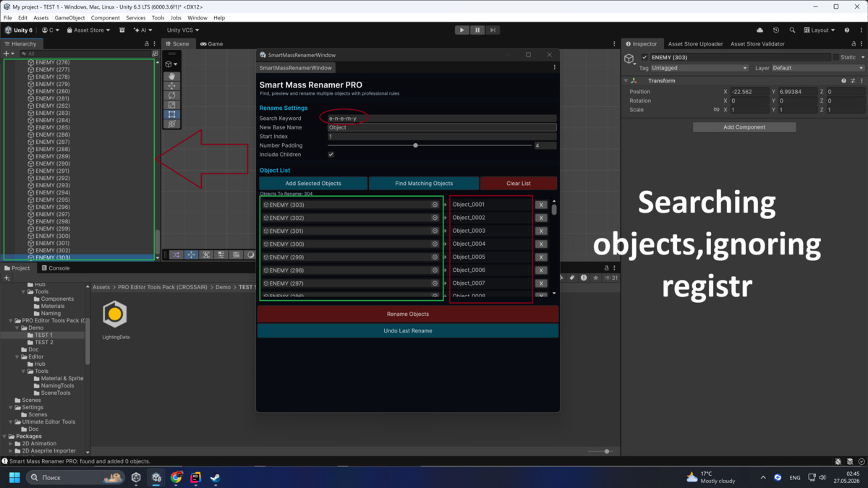The width and height of the screenshot is (868, 488).
Task: Open SmartMassRenamerWindow kebab menu
Action: pos(555,68)
